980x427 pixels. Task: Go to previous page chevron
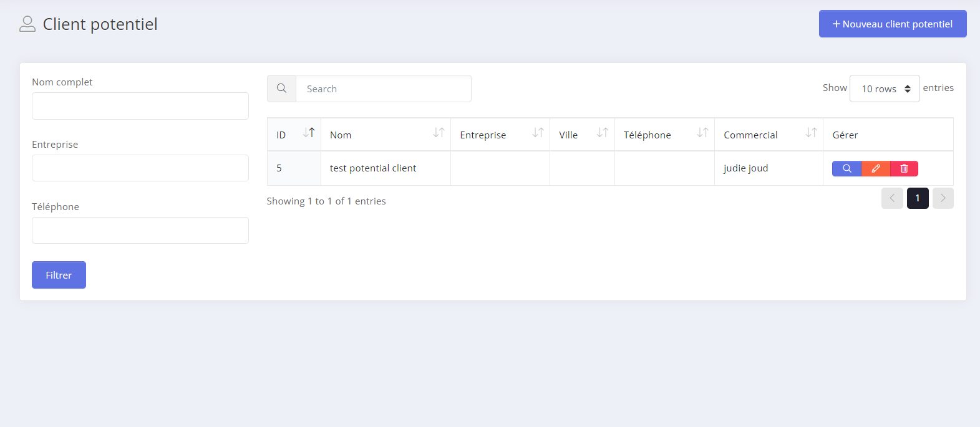[x=892, y=198]
